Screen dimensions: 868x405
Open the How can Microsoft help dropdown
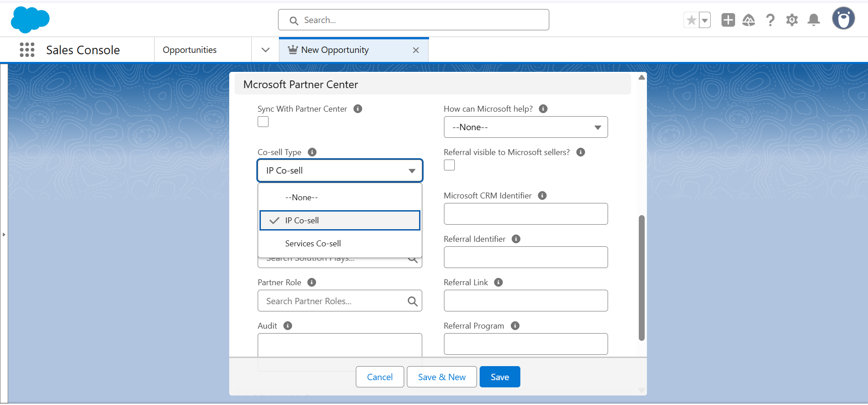click(526, 127)
